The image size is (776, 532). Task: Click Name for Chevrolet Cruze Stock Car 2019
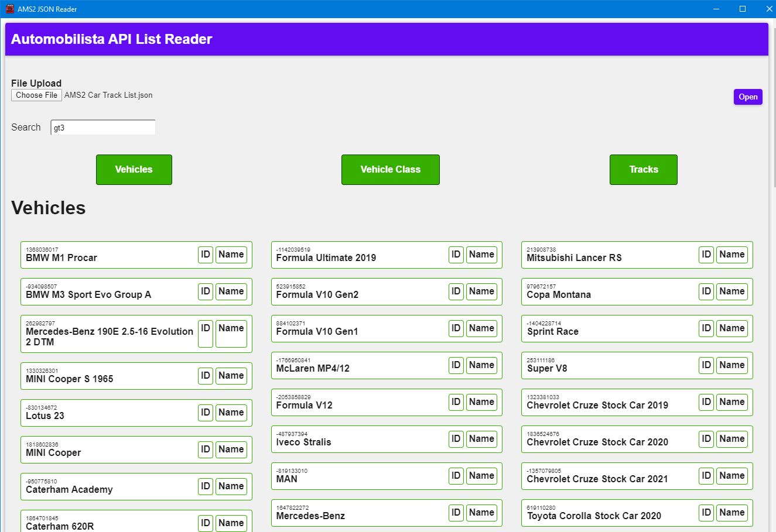tap(733, 402)
